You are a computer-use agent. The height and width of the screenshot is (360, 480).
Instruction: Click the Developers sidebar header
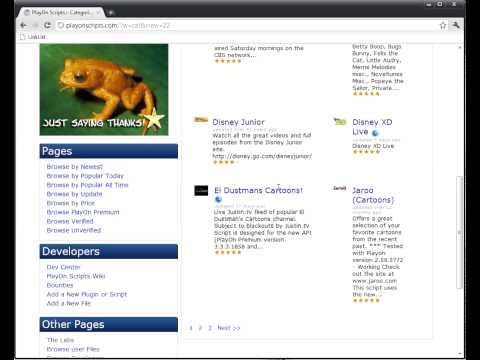pyautogui.click(x=108, y=252)
